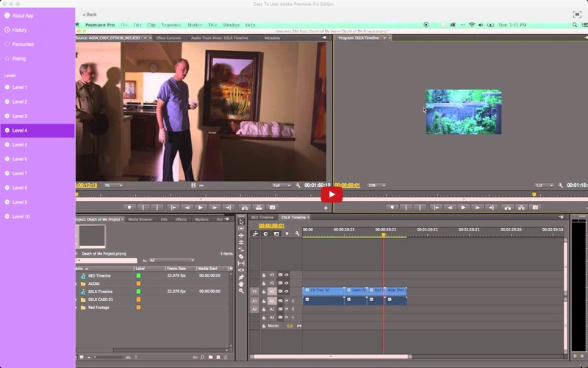Click Overwrite button in Source monitor
The width and height of the screenshot is (588, 368).
click(x=259, y=208)
